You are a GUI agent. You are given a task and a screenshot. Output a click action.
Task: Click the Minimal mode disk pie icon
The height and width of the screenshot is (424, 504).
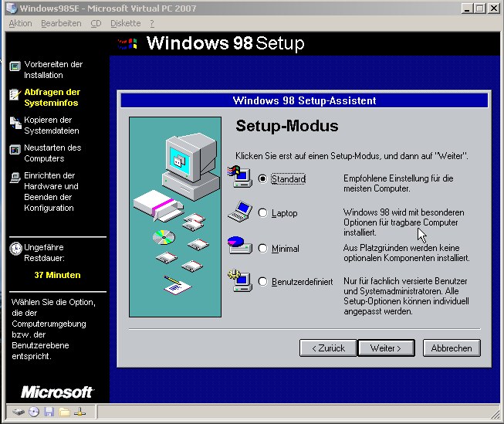(x=240, y=245)
